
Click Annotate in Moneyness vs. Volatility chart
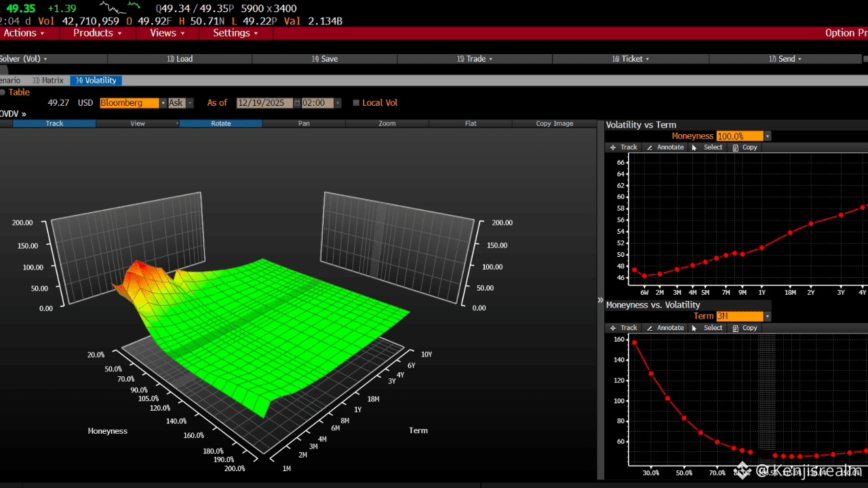[665, 328]
